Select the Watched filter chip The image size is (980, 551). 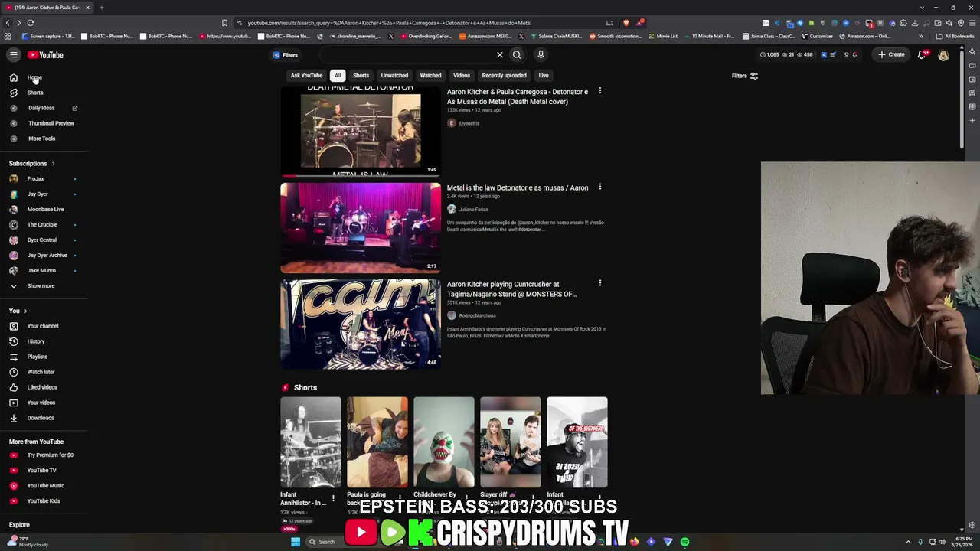click(x=430, y=76)
